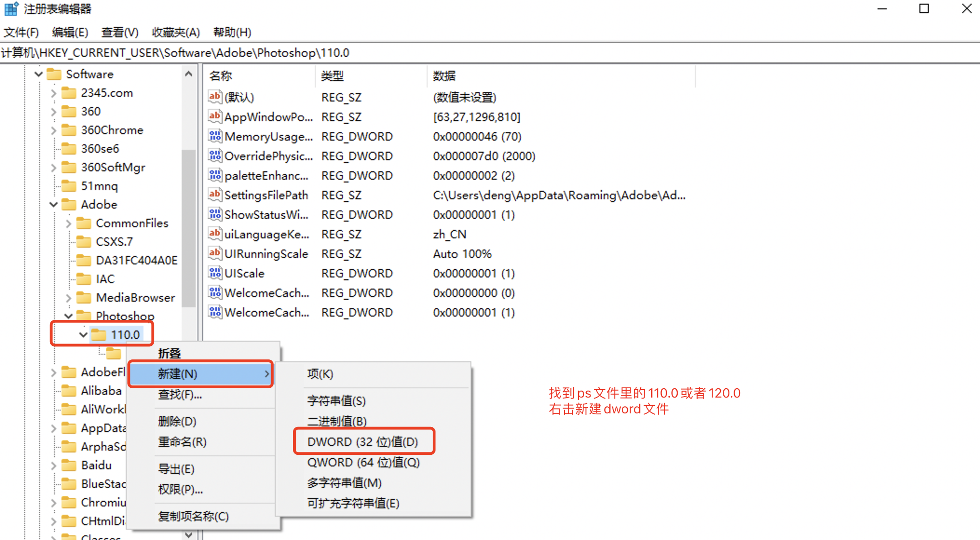Select the UIScale DWORD icon

tap(215, 273)
